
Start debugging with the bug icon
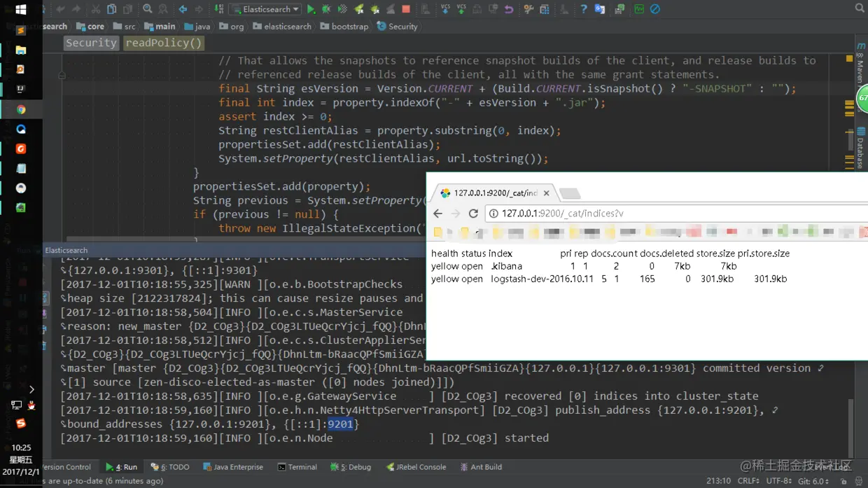[326, 9]
